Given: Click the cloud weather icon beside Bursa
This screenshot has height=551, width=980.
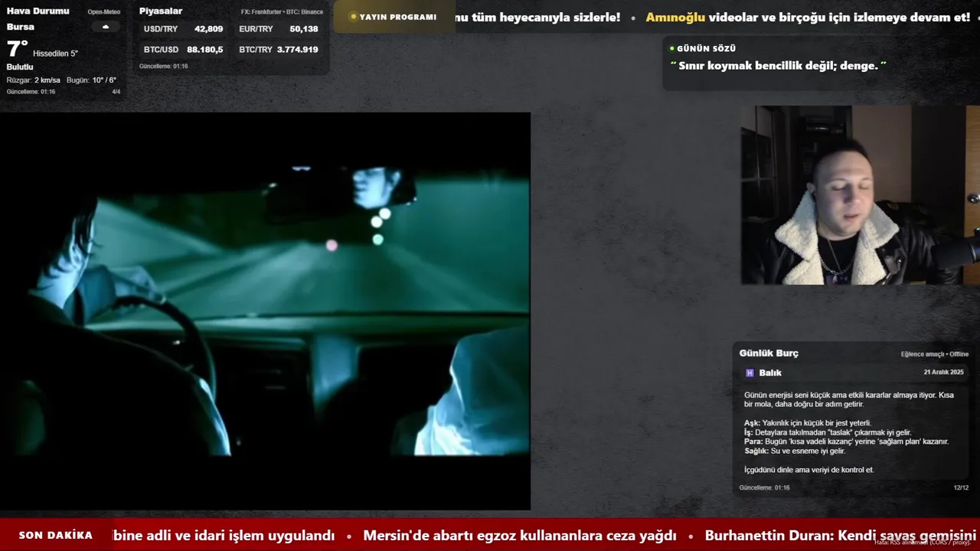Looking at the screenshot, I should tap(106, 27).
